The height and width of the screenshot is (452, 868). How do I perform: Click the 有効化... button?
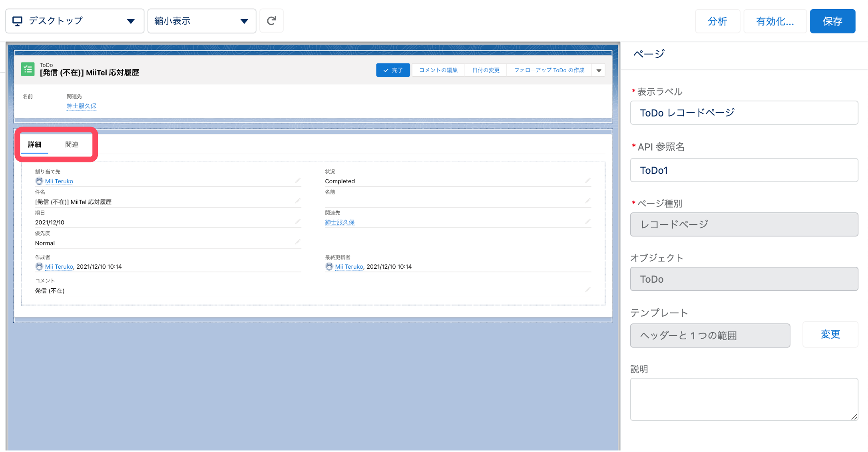[774, 21]
